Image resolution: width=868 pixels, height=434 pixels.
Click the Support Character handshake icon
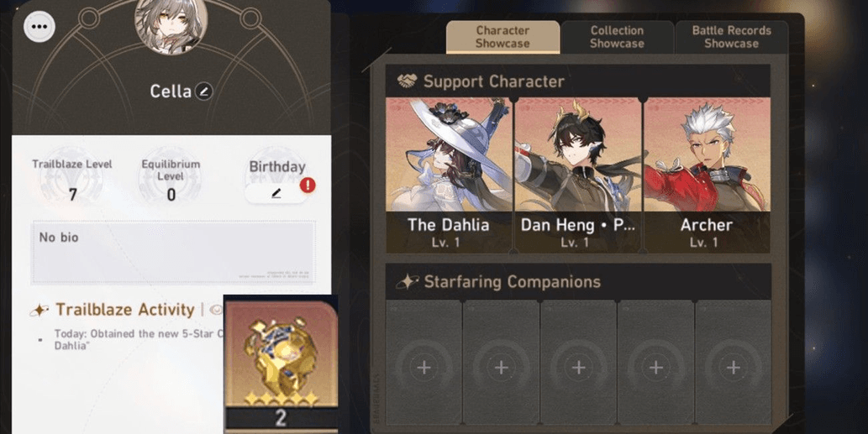(x=407, y=81)
